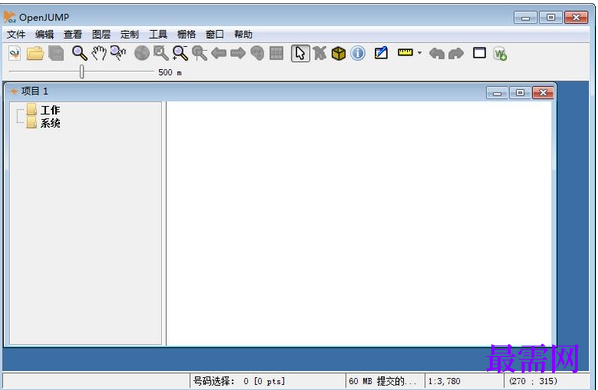Screen dimensions: 598x390
Task: Close the 项目 1 internal window
Action: (x=543, y=93)
